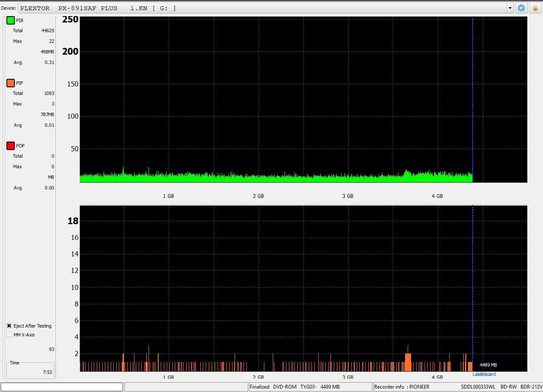Click the empty status bar field at bottom left
Viewport: 543px width, 392px height.
coord(62,387)
